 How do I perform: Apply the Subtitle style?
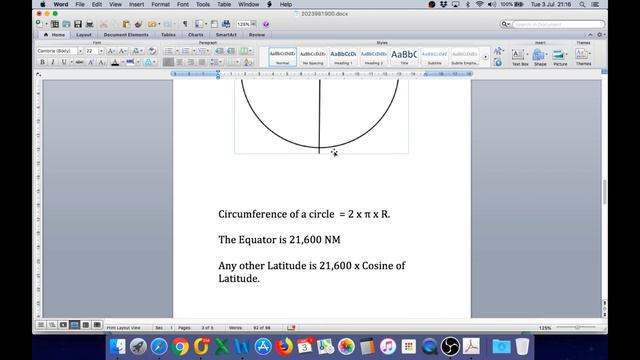(x=434, y=57)
